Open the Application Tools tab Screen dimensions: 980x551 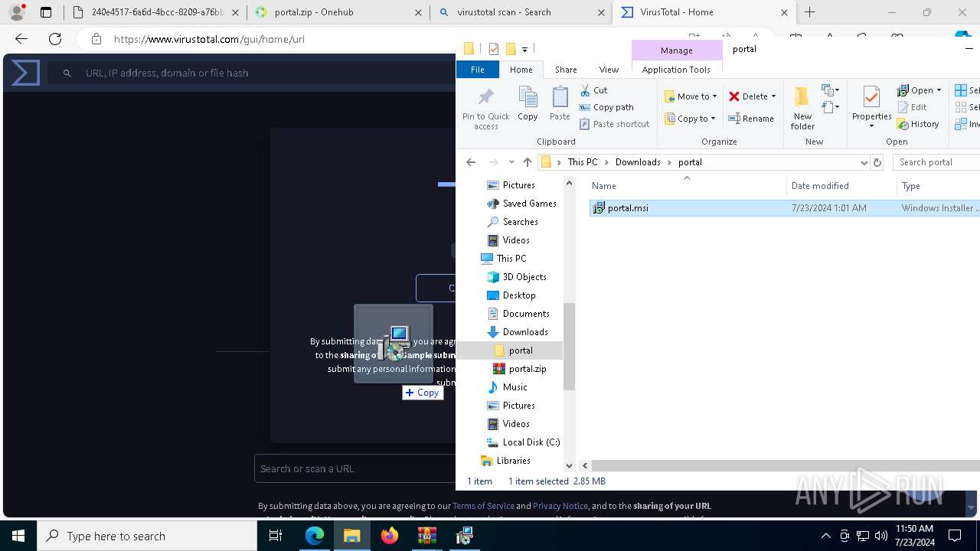pos(676,70)
